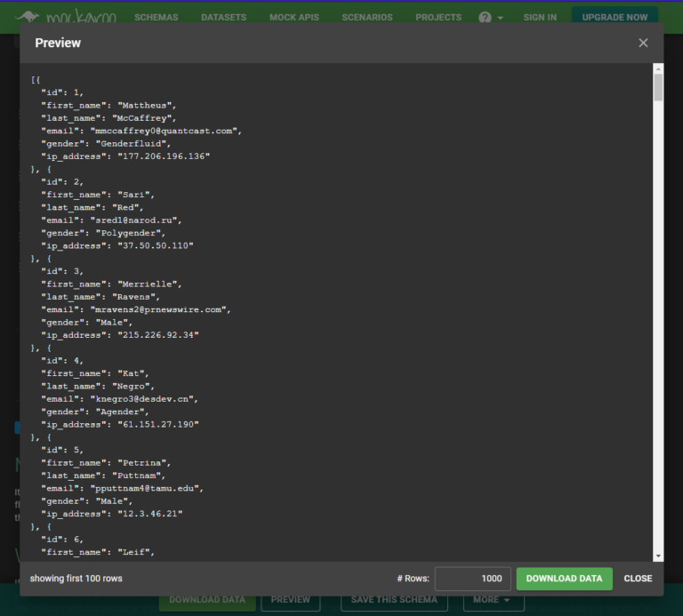Screen dimensions: 683x616
Task: Click the gender value "Genderfluid"
Action: pos(131,144)
